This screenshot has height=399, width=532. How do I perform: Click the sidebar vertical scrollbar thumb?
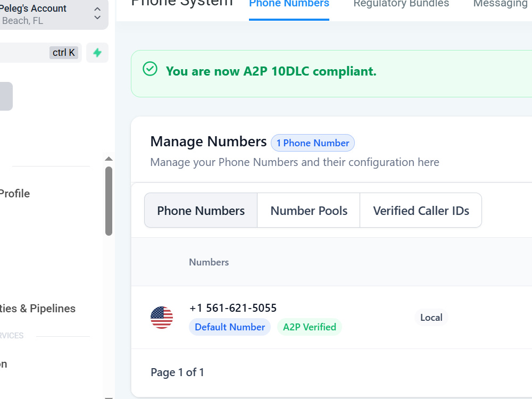[109, 201]
